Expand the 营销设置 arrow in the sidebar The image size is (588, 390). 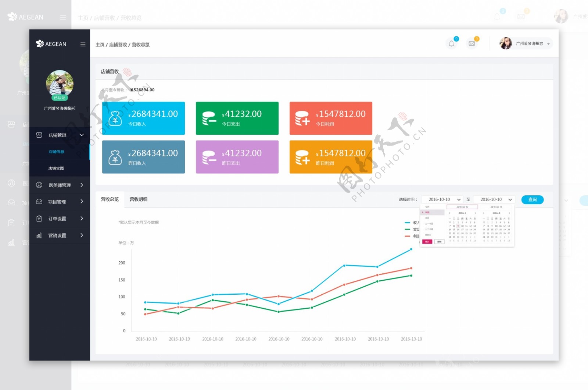tap(82, 235)
